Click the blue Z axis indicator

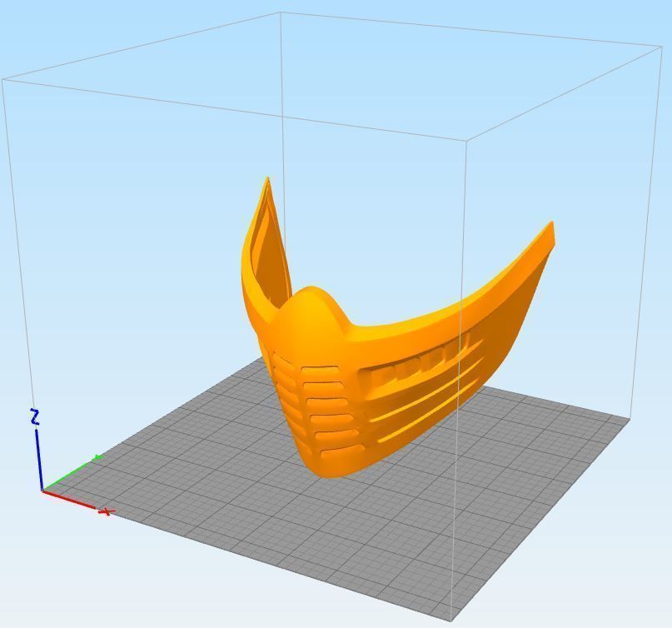(37, 451)
